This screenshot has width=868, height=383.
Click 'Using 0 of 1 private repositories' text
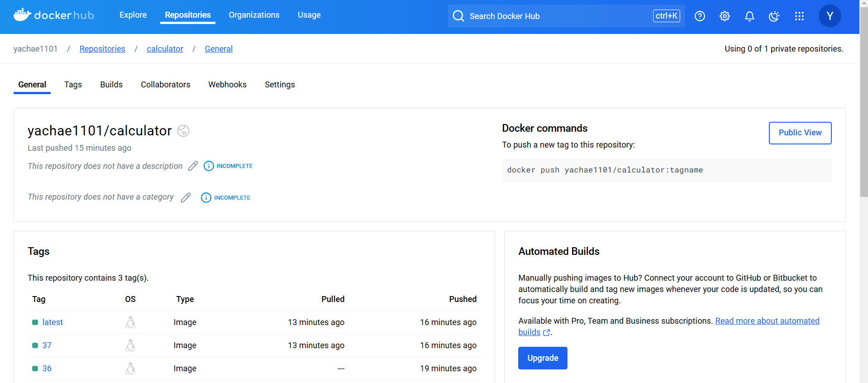[784, 49]
